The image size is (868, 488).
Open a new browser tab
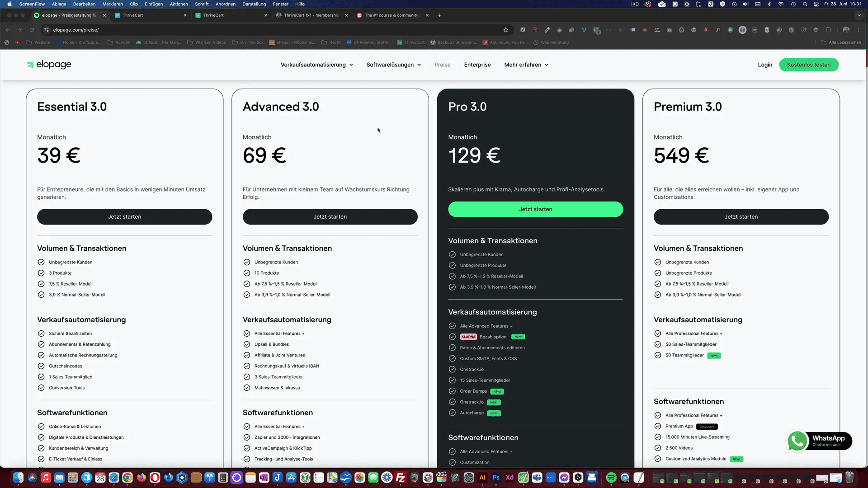click(x=439, y=15)
